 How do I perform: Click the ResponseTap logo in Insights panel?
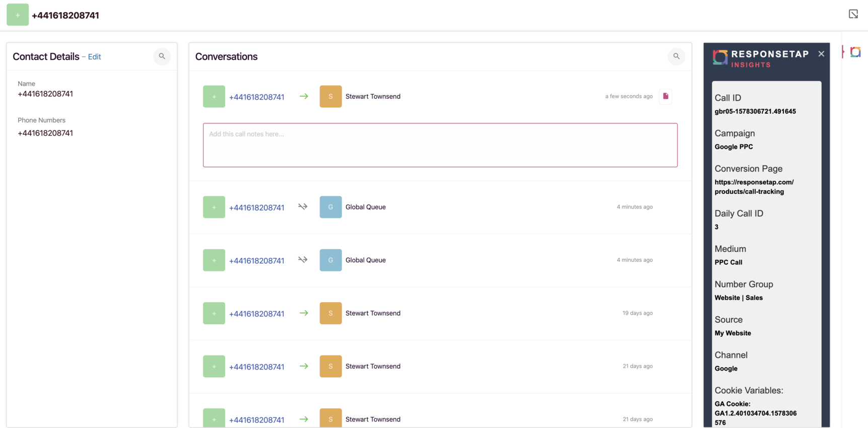720,58
